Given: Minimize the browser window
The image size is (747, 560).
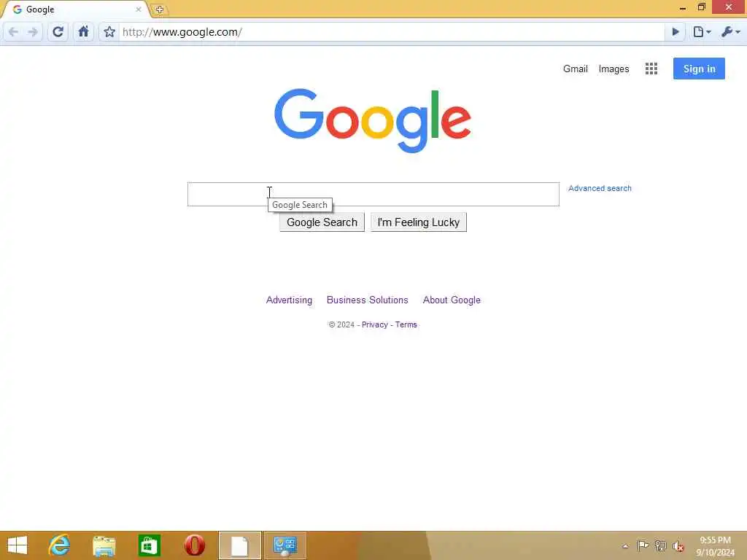Looking at the screenshot, I should tap(683, 7).
